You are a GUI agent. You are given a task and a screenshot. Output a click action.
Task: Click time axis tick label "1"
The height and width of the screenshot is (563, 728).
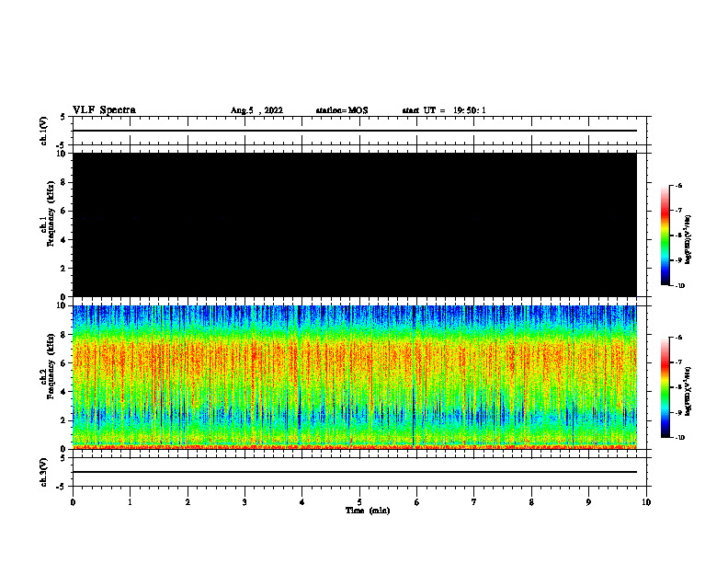click(x=130, y=502)
